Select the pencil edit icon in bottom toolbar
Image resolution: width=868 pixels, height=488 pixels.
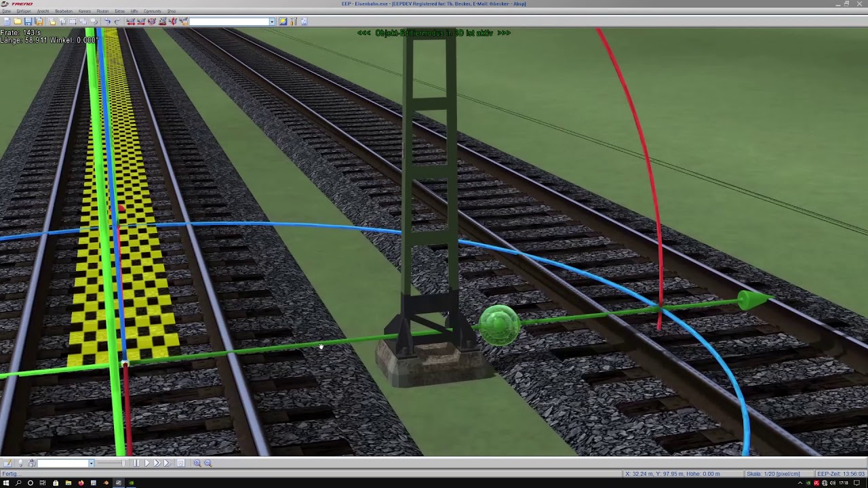(x=7, y=463)
